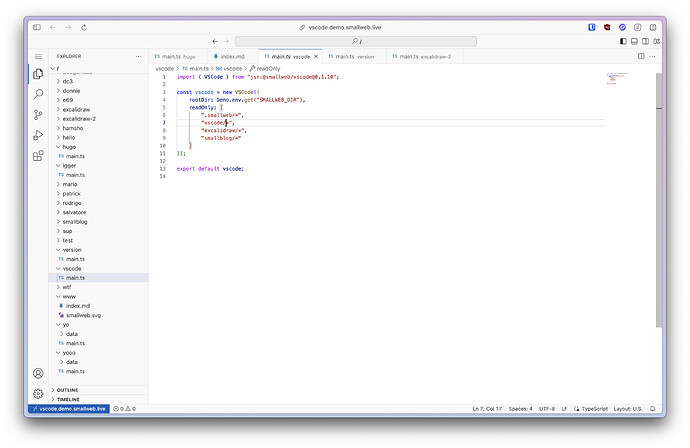This screenshot has height=448, width=690.
Task: Expand the OUTLINE section
Action: tap(99, 390)
